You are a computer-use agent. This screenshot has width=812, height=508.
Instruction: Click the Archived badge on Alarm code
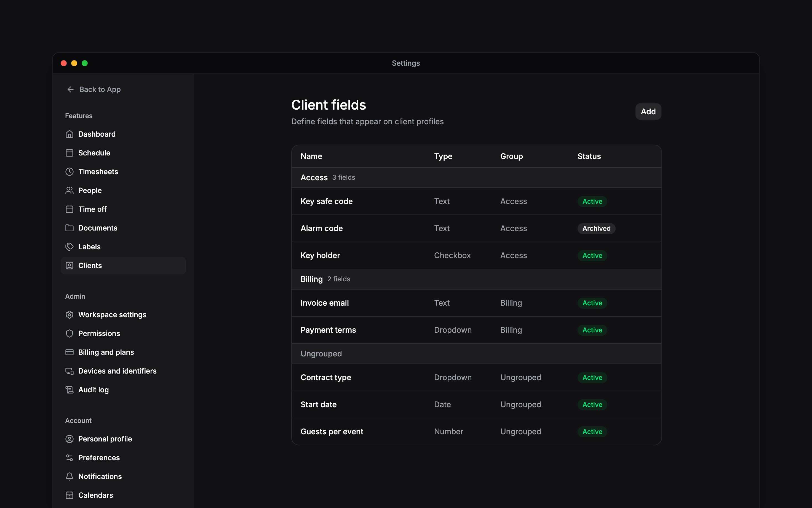tap(596, 229)
